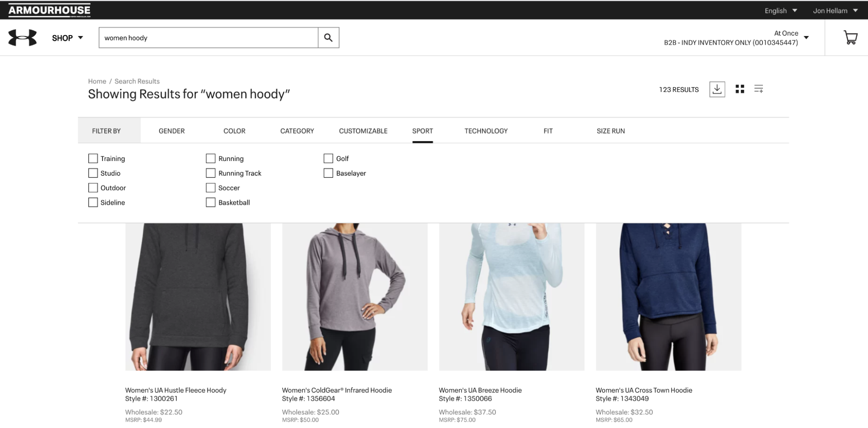Click Wholesale: $37.50 price text
868x428 pixels.
(467, 412)
